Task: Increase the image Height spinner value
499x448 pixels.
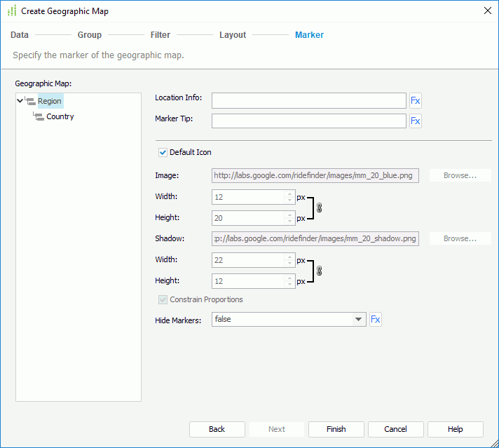Action: (x=289, y=215)
